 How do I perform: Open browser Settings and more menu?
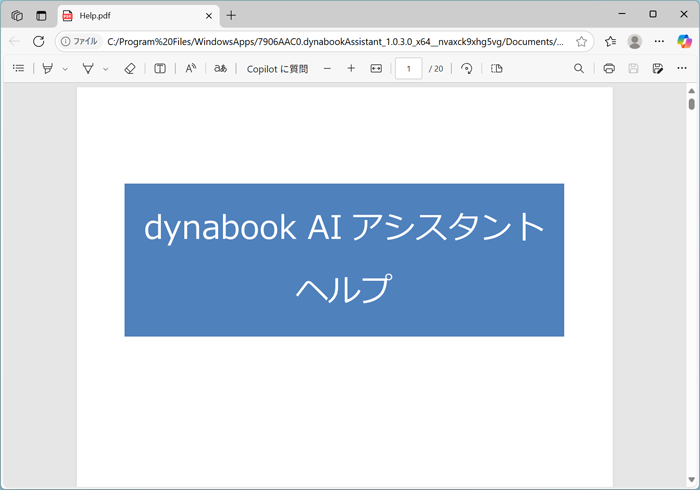[659, 42]
